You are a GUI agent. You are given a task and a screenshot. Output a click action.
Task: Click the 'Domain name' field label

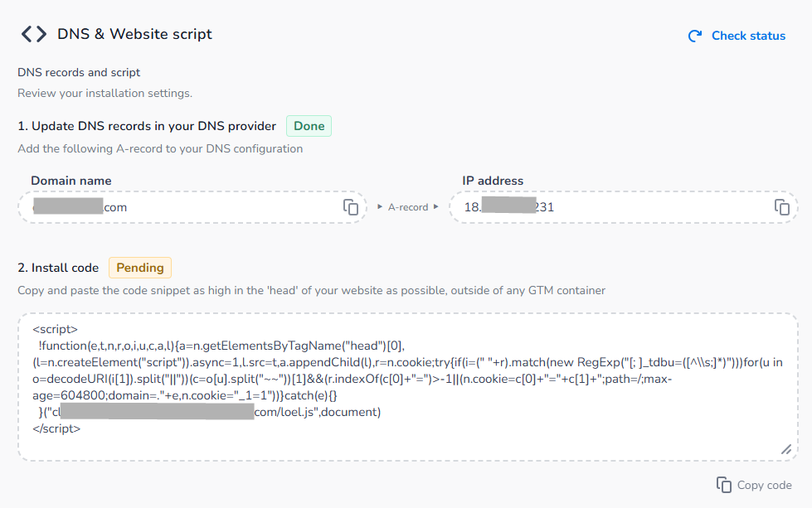(71, 181)
